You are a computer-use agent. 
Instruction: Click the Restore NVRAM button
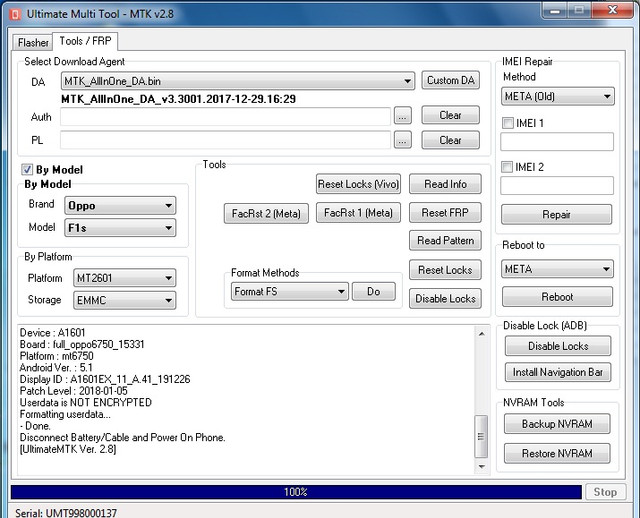point(557,454)
